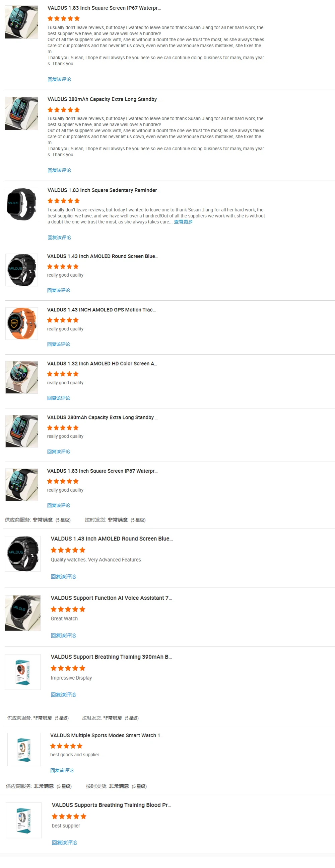Viewport: 335px width, 868px height.
Task: Open the Breathing Training 390mAh box thumbnail
Action: [x=22, y=672]
